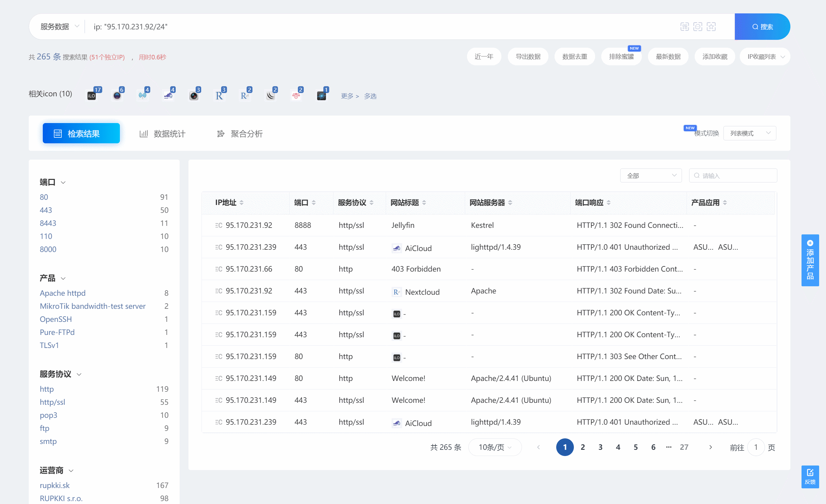The width and height of the screenshot is (826, 504).
Task: Click the 搜索 search button
Action: (x=762, y=27)
